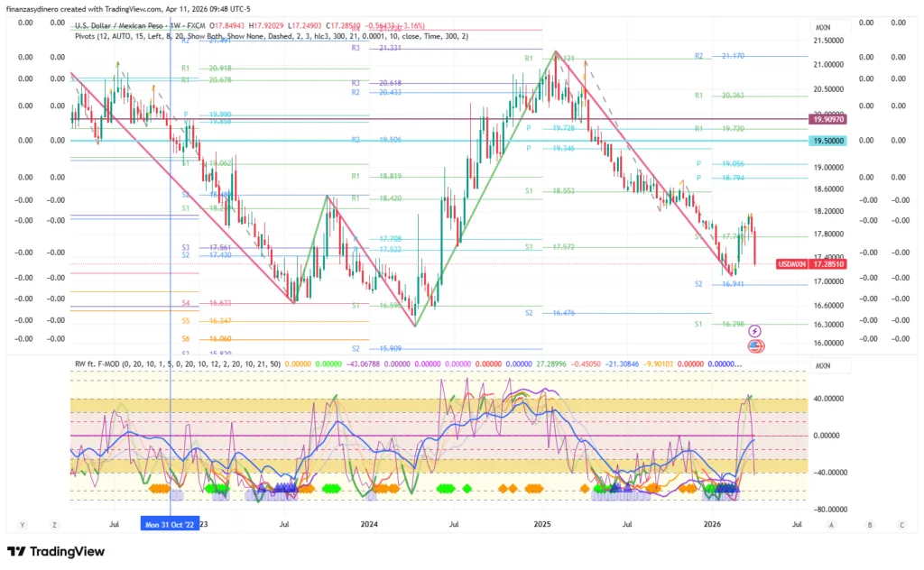Open the MXN currency selector in indicator pane

[822, 366]
